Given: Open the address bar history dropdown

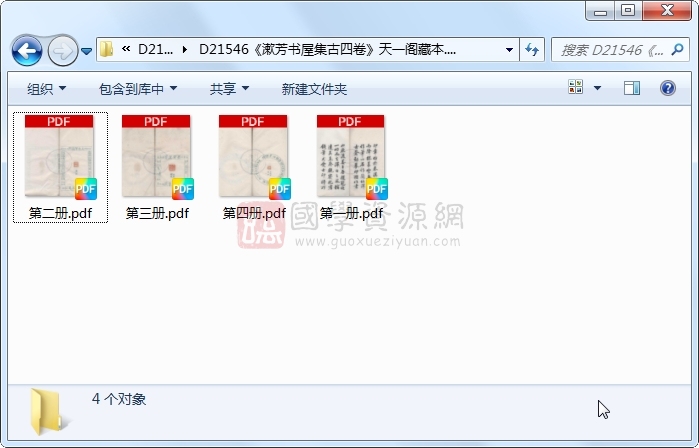Looking at the screenshot, I should pos(509,49).
